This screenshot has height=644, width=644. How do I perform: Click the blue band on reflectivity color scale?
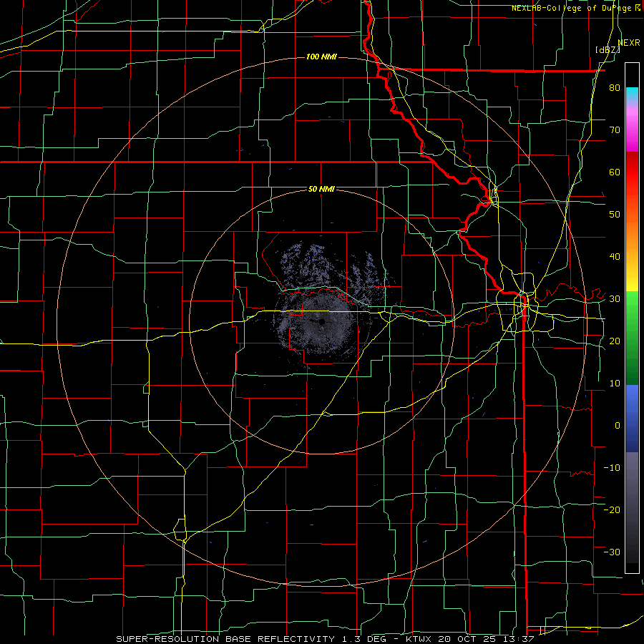(632, 418)
